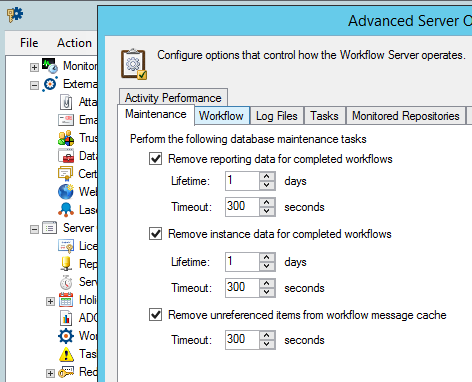472x382 pixels.
Task: Select the Holidays calendar icon
Action: 66,300
